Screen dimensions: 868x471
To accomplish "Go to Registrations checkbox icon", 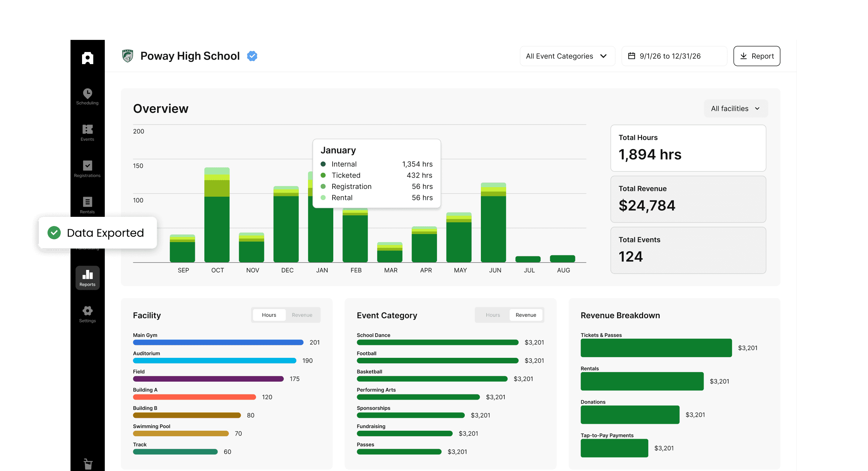I will coord(87,166).
